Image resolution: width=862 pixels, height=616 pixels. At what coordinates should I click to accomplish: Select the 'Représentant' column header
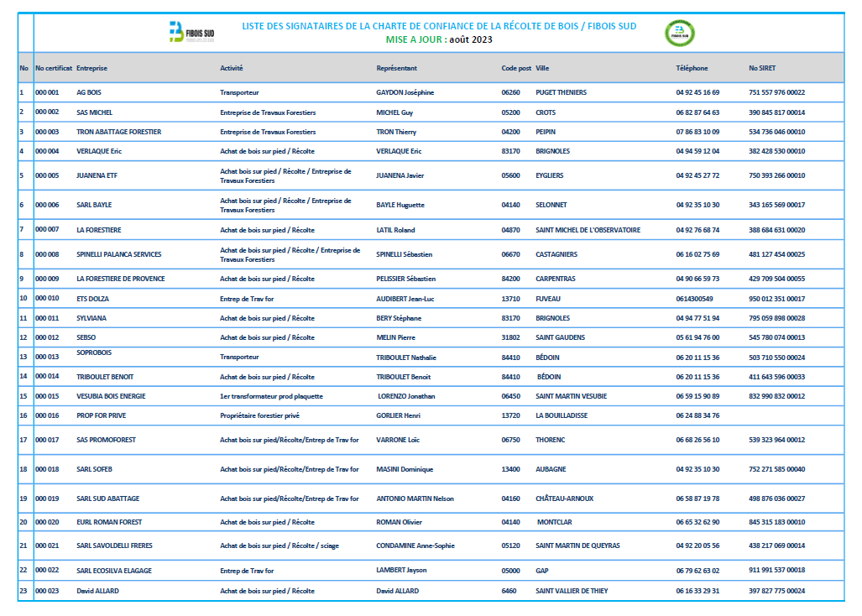click(396, 68)
